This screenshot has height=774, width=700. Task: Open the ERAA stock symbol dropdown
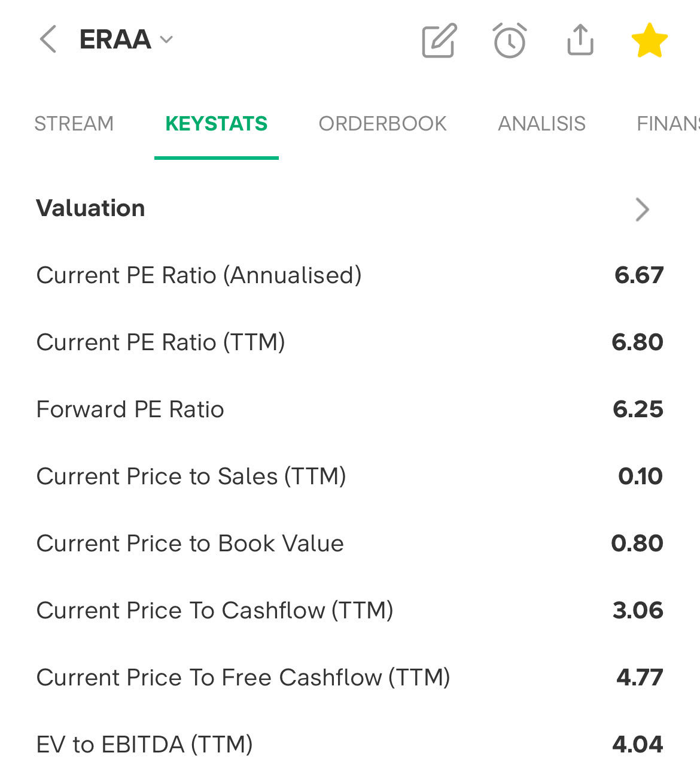pyautogui.click(x=126, y=40)
